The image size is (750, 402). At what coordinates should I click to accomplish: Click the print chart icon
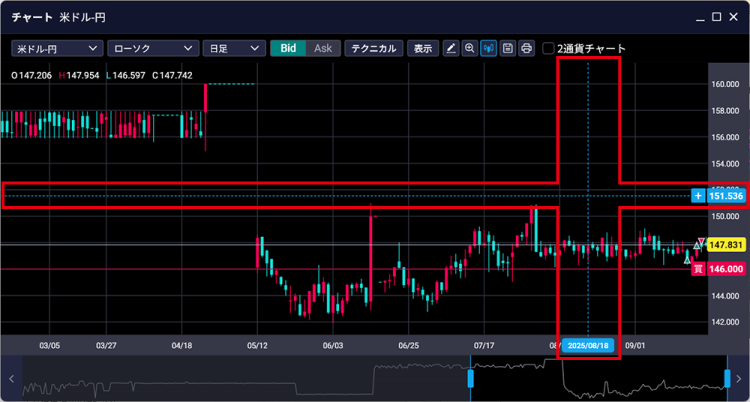pos(526,48)
